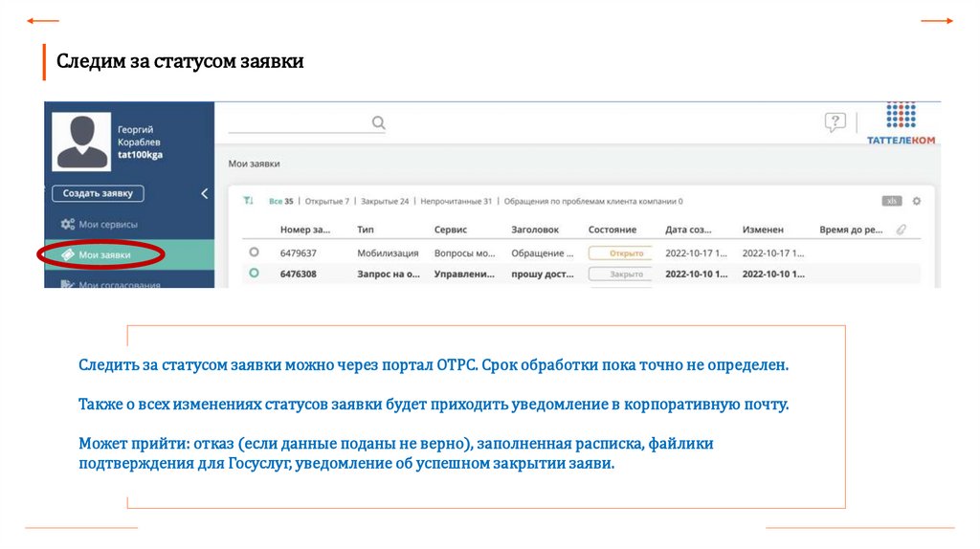The width and height of the screenshot is (980, 549).
Task: Export the list with xls icon
Action: coord(892,201)
